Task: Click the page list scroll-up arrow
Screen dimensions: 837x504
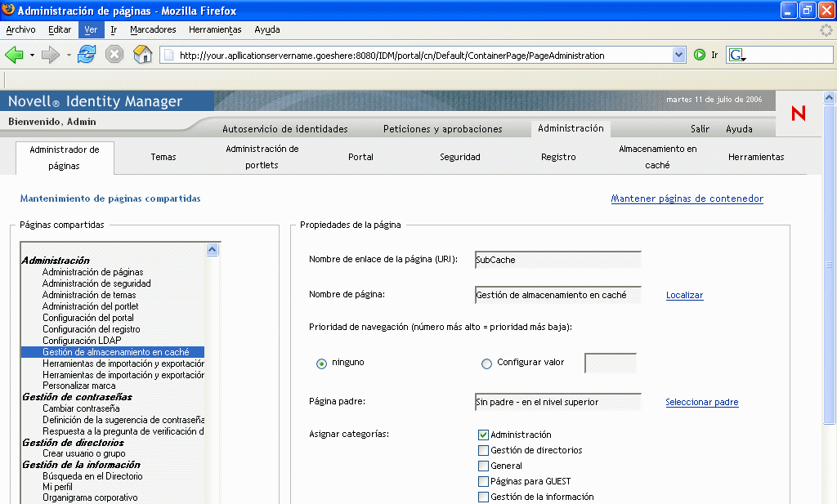Action: point(212,250)
